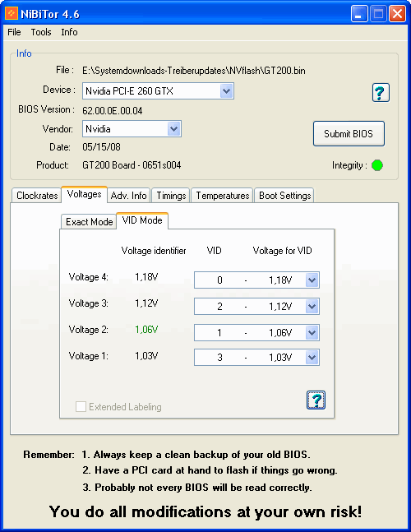Expand the Device dropdown arrow

pos(226,91)
